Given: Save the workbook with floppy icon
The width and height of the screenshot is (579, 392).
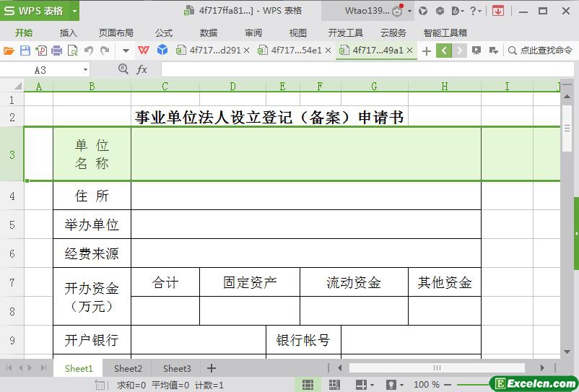Looking at the screenshot, I should pos(25,51).
